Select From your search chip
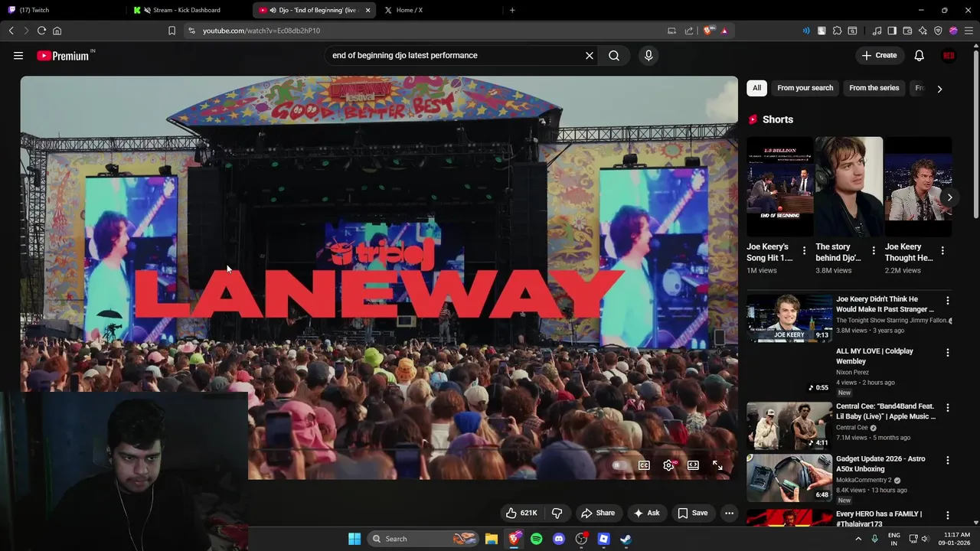The image size is (980, 551). tap(805, 88)
